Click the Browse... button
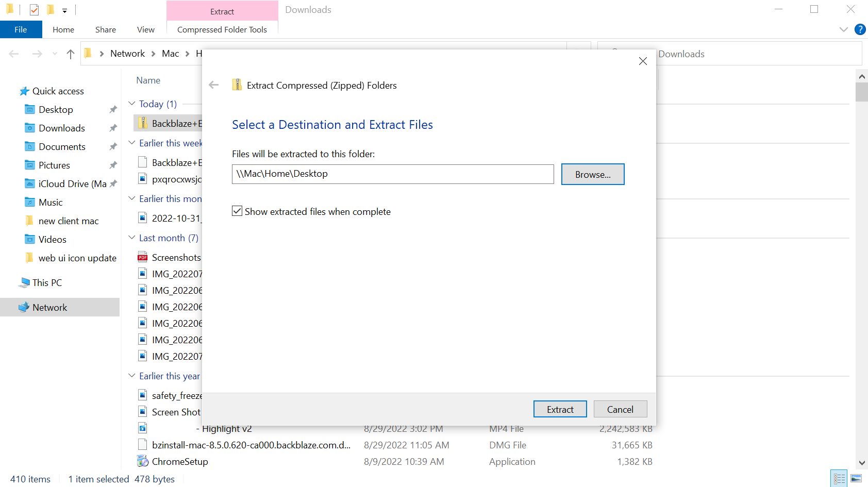 pyautogui.click(x=593, y=174)
